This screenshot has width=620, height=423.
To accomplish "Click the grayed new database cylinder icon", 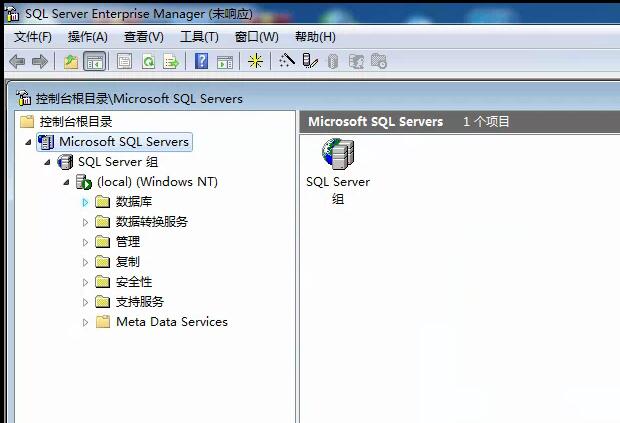I will pos(333,62).
